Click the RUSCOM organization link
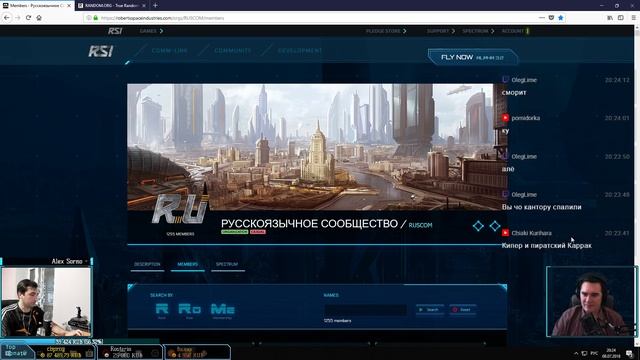This screenshot has width=640, height=360. coord(420,225)
